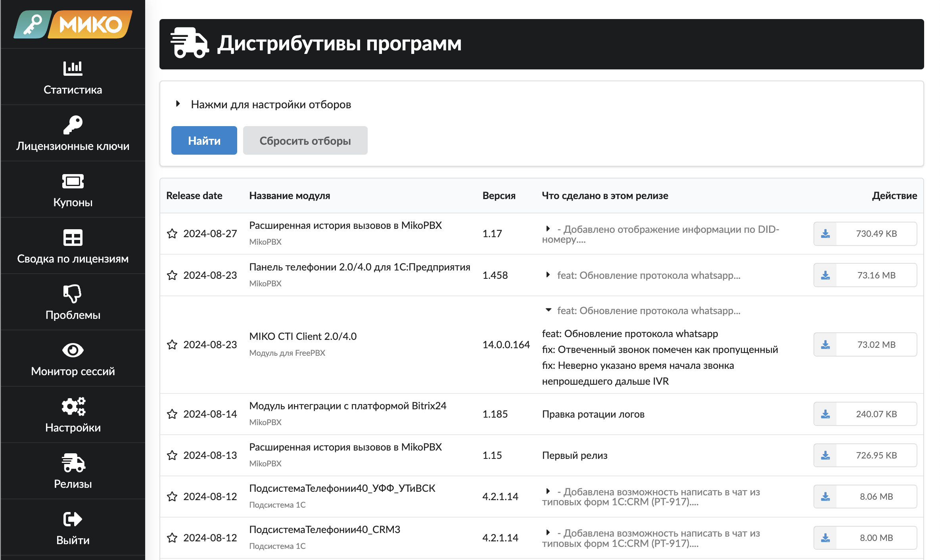940x560 pixels.
Task: Download the 73.02 MB distribution
Action: 865,345
